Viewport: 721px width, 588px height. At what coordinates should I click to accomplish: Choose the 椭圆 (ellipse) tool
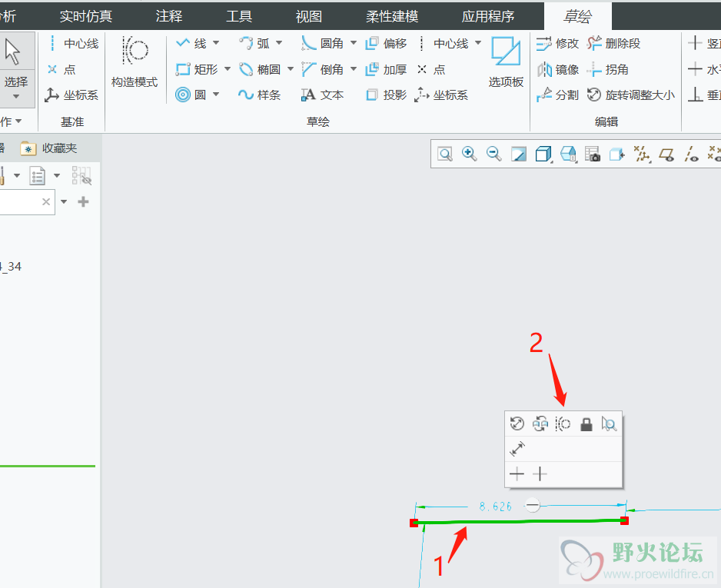260,69
